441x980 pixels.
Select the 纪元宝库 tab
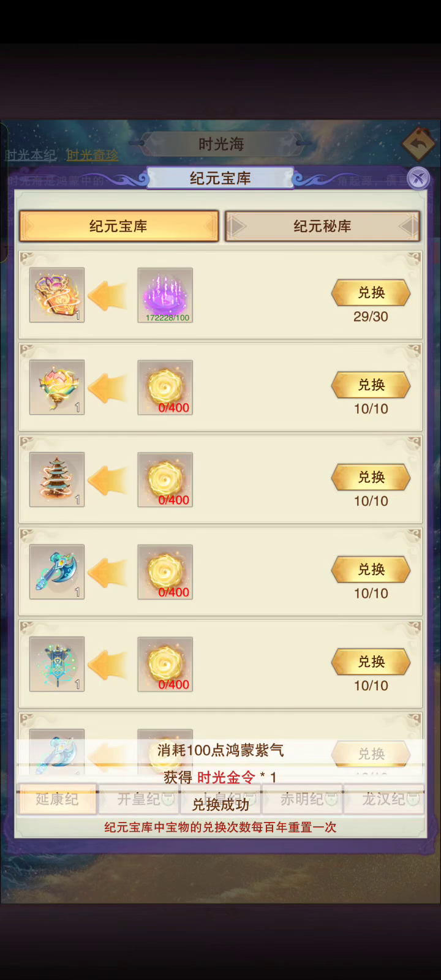point(119,227)
